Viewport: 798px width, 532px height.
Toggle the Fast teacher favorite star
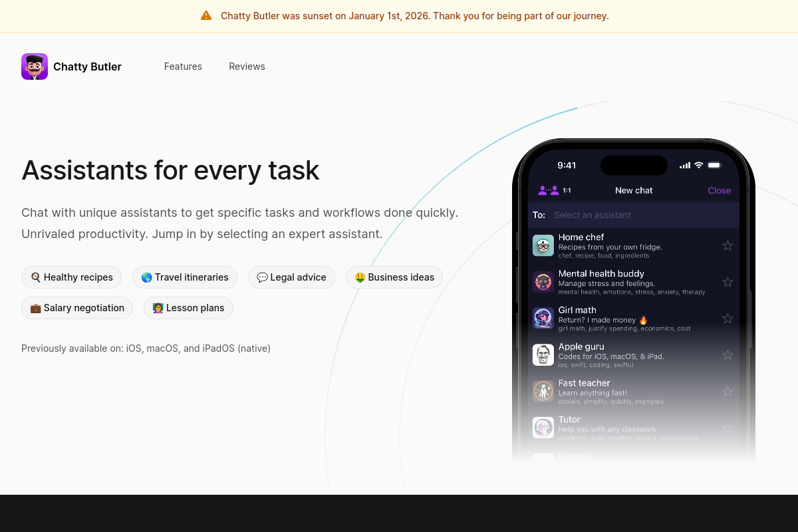728,392
